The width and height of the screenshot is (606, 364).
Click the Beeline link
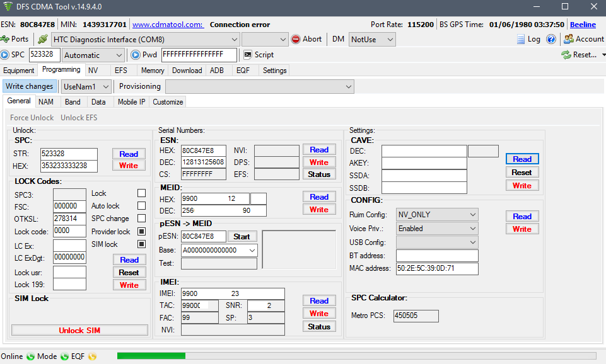pos(583,25)
